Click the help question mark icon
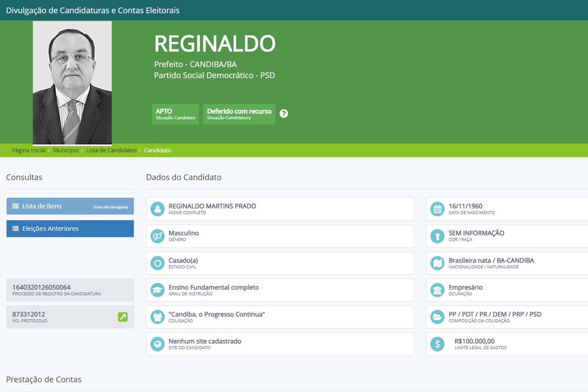 [x=284, y=114]
